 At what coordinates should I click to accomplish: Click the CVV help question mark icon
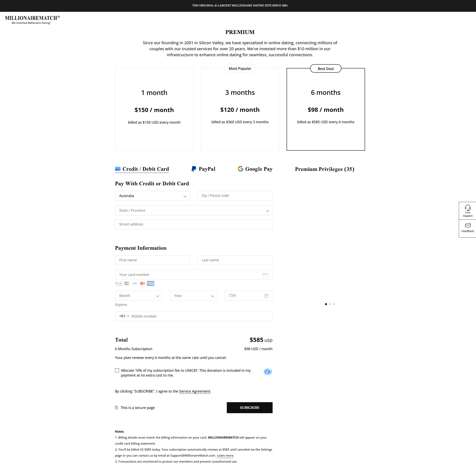point(266,296)
